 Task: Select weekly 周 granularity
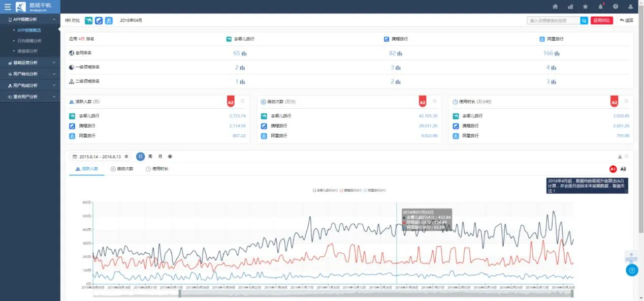pos(150,157)
